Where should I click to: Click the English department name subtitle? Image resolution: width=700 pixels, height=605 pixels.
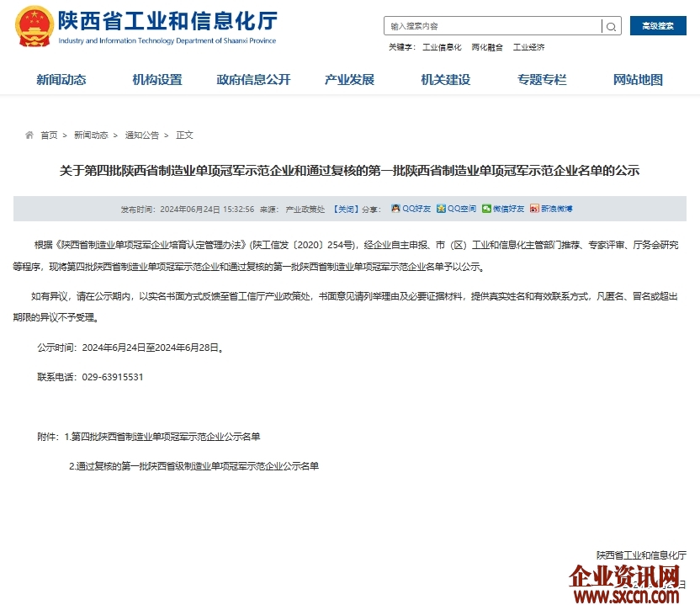point(167,40)
